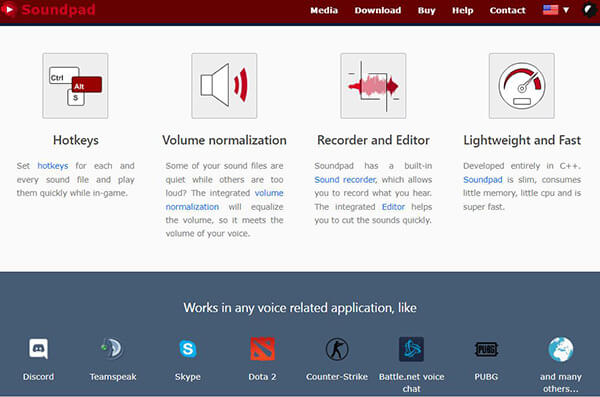Click the Hotkeys Ctrl Alt S icon

click(x=75, y=86)
